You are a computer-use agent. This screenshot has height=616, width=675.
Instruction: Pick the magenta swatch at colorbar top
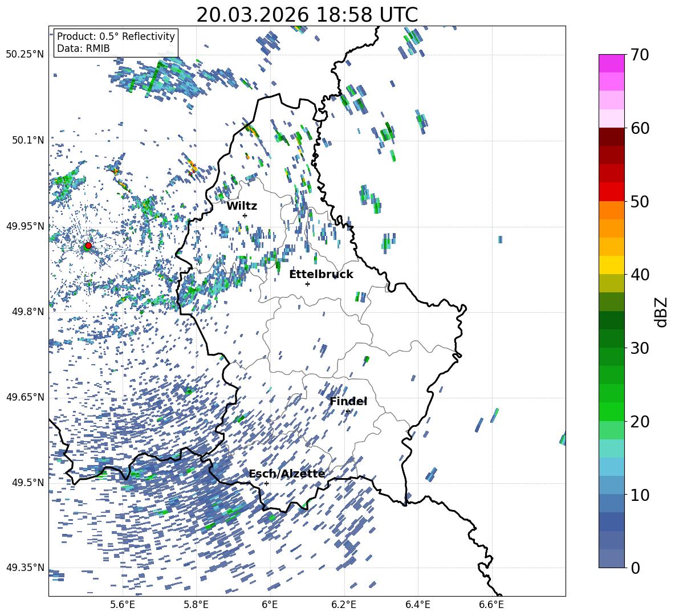612,63
